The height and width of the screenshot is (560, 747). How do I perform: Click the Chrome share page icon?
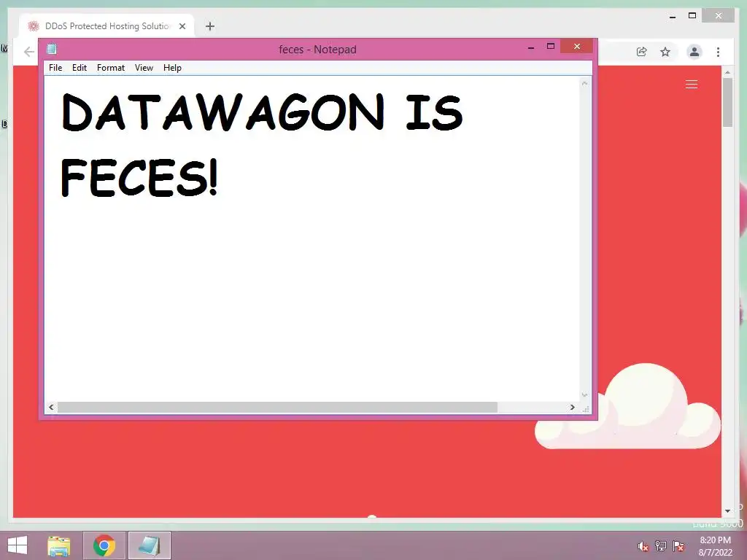(642, 52)
